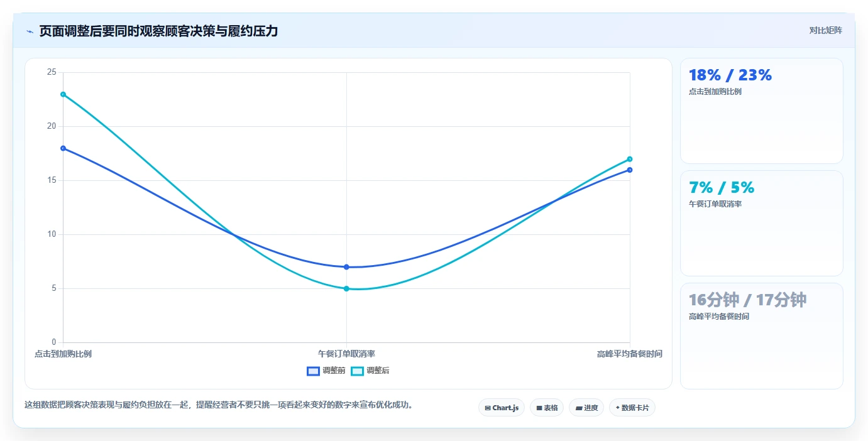Screen dimensions: 868x441
Task: Click the x-axis label 午餐订单取消率
Action: [x=346, y=354]
